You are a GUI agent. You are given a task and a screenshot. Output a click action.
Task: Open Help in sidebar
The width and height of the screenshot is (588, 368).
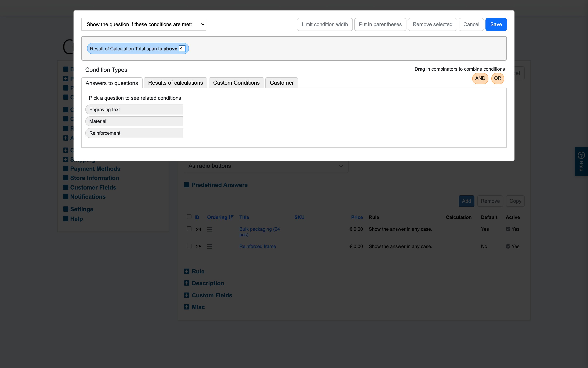[x=76, y=219]
